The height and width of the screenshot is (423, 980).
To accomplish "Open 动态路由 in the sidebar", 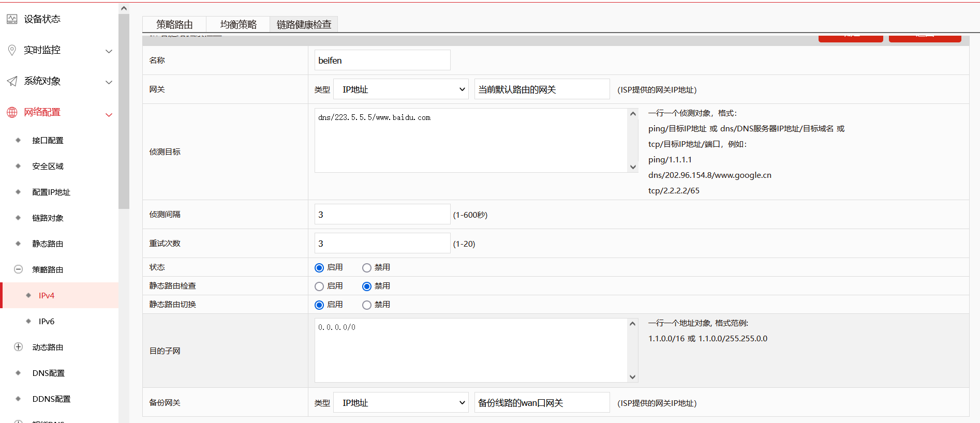I will click(48, 347).
